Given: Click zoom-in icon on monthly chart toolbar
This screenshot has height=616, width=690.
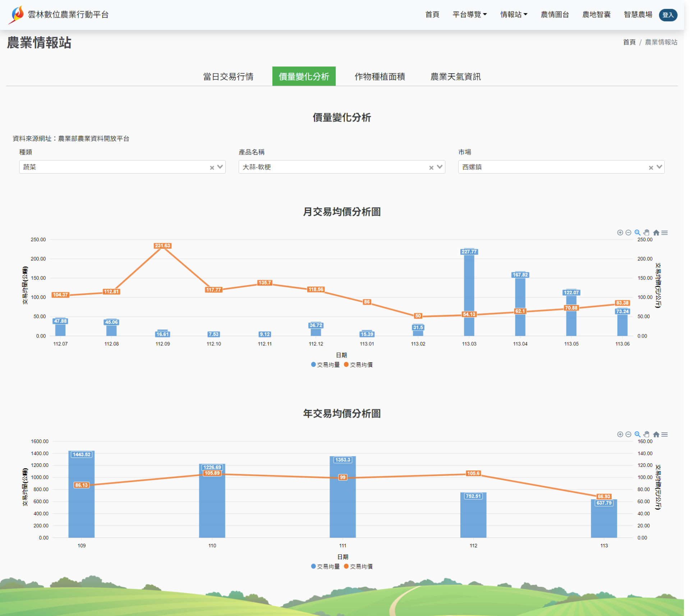Looking at the screenshot, I should [x=620, y=233].
